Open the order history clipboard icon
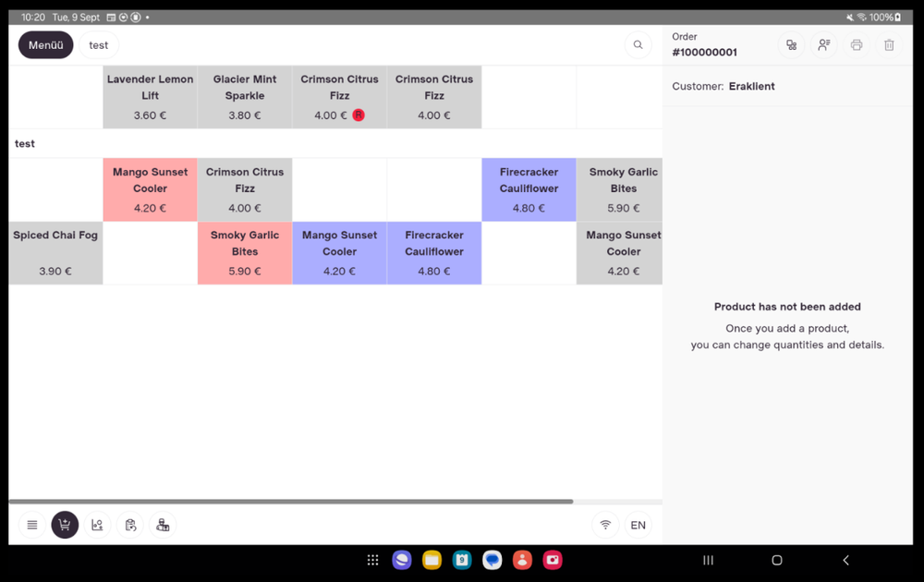The image size is (924, 582). point(130,525)
